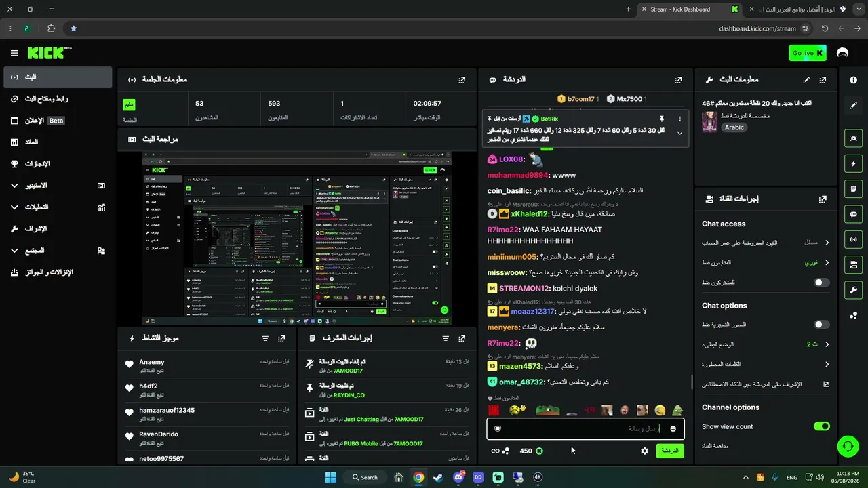Pop out the معلومات البث panel
868x488 pixels.
823,79
